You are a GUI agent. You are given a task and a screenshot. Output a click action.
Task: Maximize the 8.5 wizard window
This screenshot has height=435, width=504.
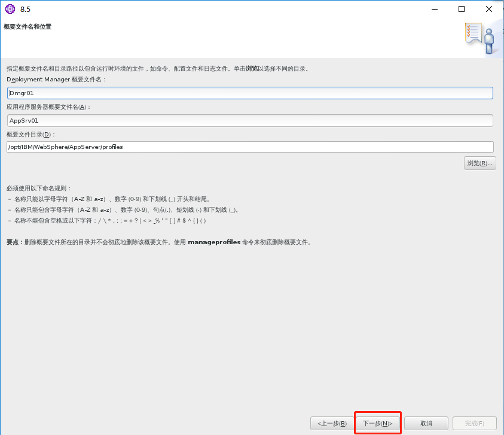click(462, 9)
